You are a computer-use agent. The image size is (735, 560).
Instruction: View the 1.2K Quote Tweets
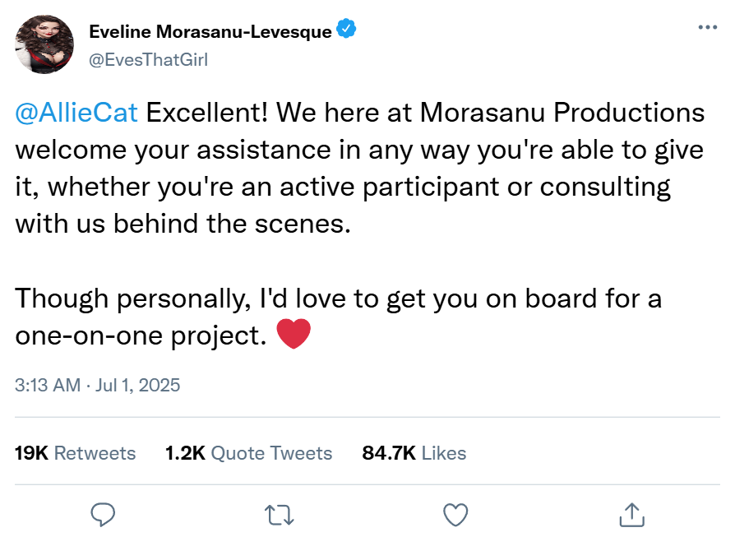pyautogui.click(x=248, y=453)
